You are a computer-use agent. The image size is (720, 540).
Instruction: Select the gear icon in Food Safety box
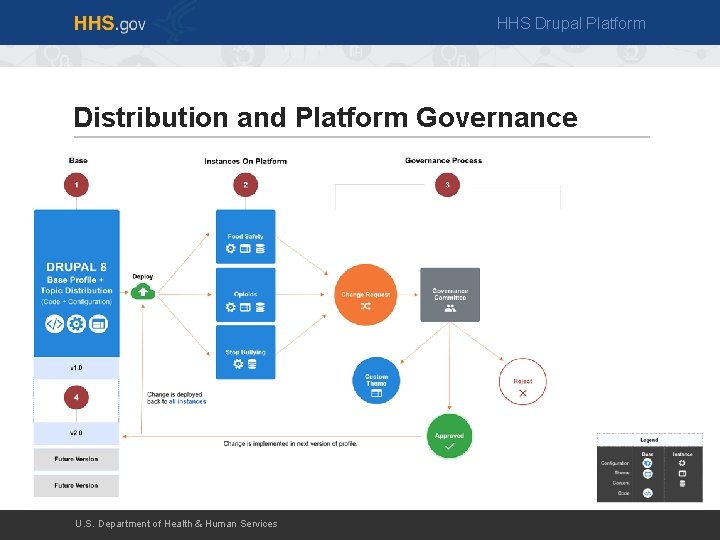tap(231, 248)
